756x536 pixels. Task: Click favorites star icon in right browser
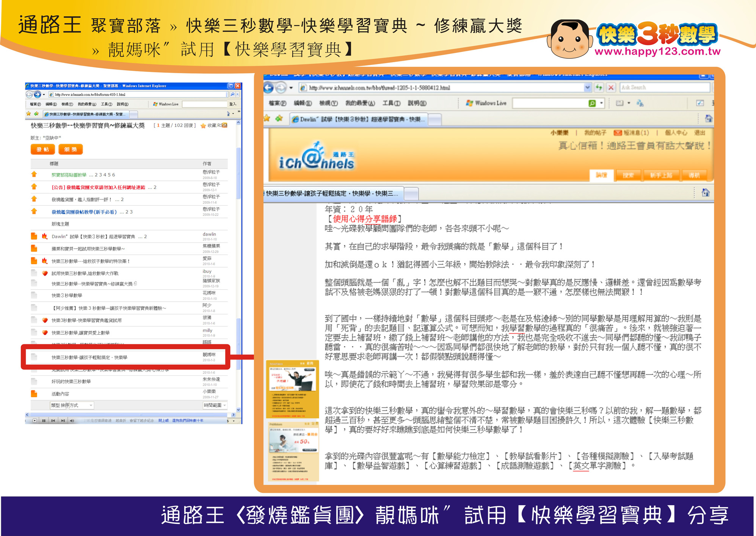[267, 119]
